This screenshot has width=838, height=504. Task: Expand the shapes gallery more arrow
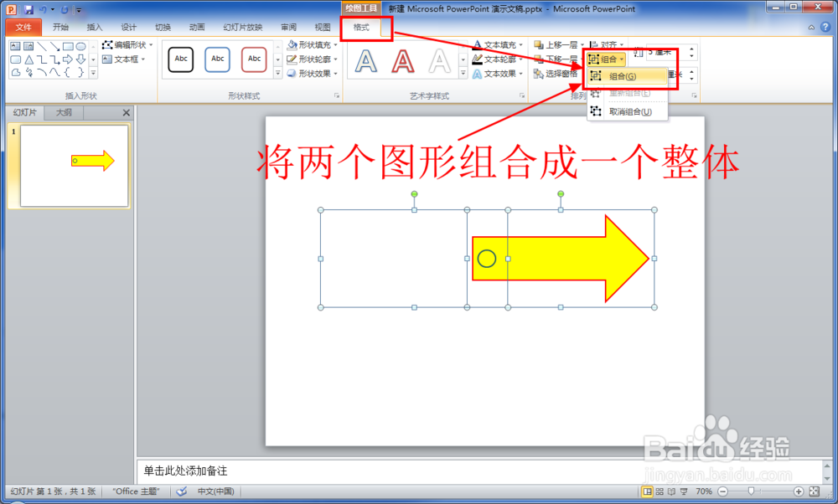93,73
